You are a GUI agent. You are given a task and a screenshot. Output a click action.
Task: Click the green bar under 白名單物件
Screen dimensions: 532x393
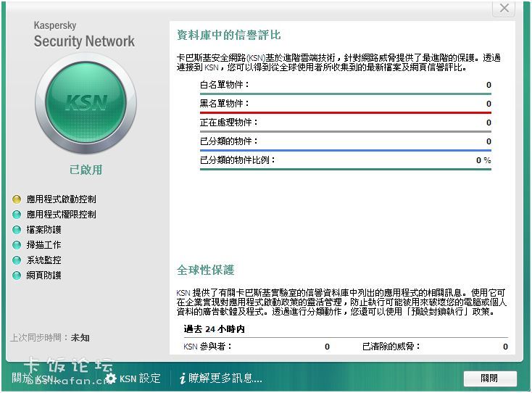[346, 94]
